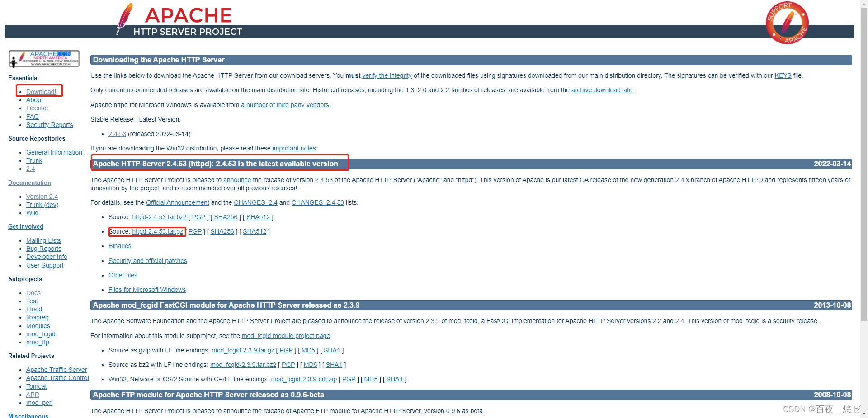This screenshot has width=868, height=418.
Task: Open General Information under Source Repositories
Action: pyautogui.click(x=54, y=152)
